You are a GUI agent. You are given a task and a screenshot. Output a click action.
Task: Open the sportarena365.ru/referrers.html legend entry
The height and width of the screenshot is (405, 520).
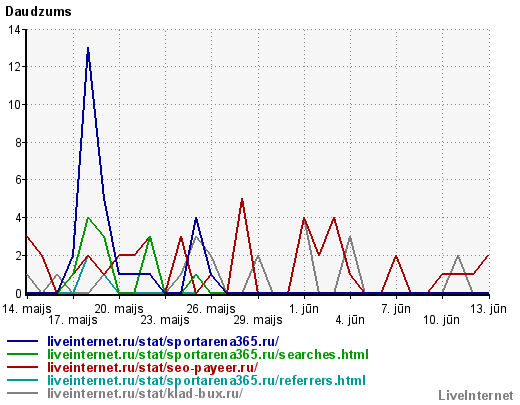[x=206, y=380]
